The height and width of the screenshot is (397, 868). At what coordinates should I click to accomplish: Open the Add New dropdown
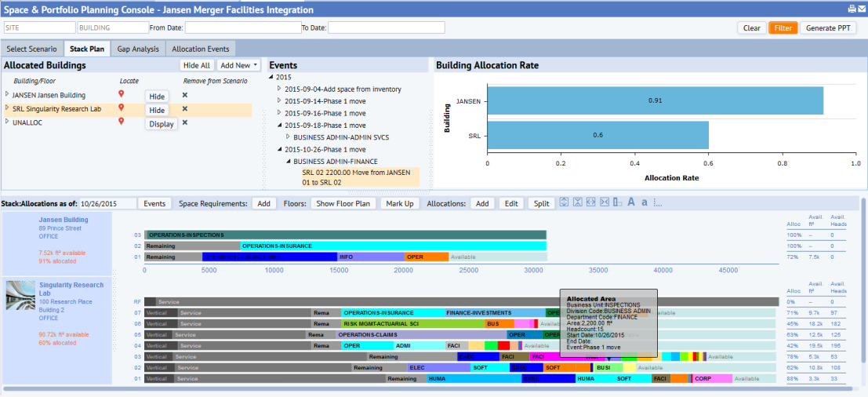[x=239, y=66]
